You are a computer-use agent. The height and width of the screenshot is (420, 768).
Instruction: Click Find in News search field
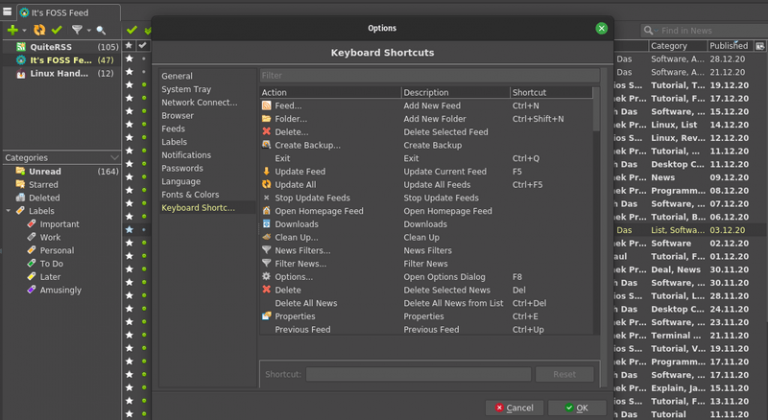pos(704,30)
